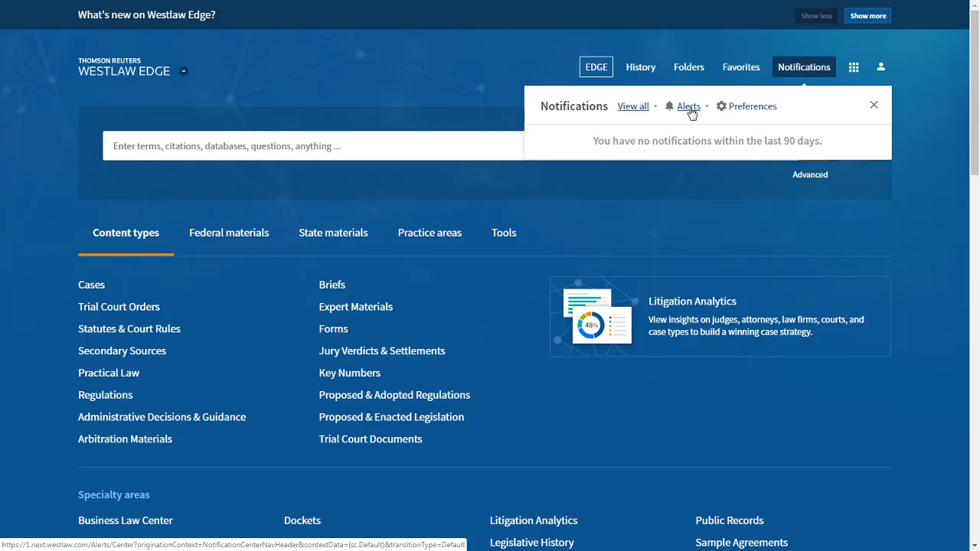Open the Statutes & Court Rules link
This screenshot has height=551, width=980.
(x=129, y=329)
